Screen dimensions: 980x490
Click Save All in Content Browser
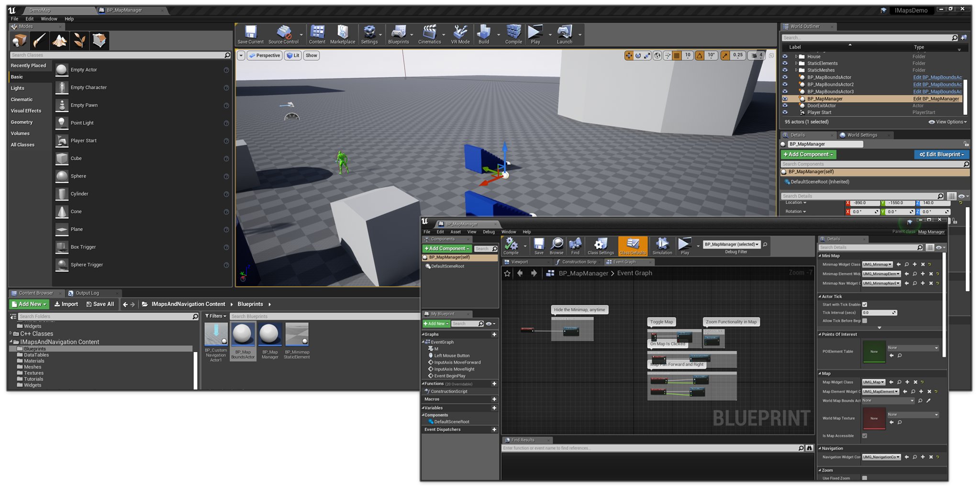100,304
